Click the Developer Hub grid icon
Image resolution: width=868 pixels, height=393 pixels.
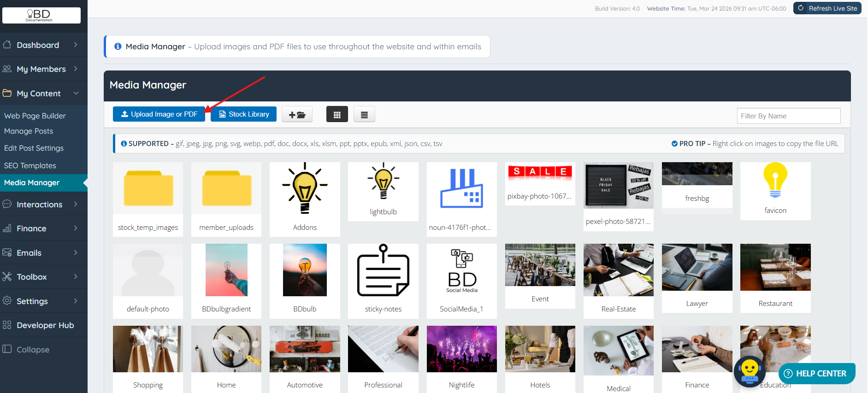point(7,325)
